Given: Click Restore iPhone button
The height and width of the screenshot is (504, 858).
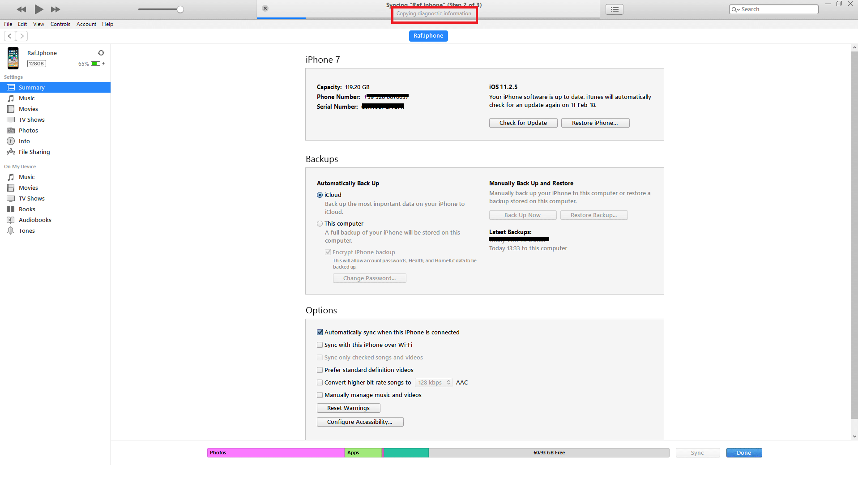Looking at the screenshot, I should pyautogui.click(x=595, y=123).
